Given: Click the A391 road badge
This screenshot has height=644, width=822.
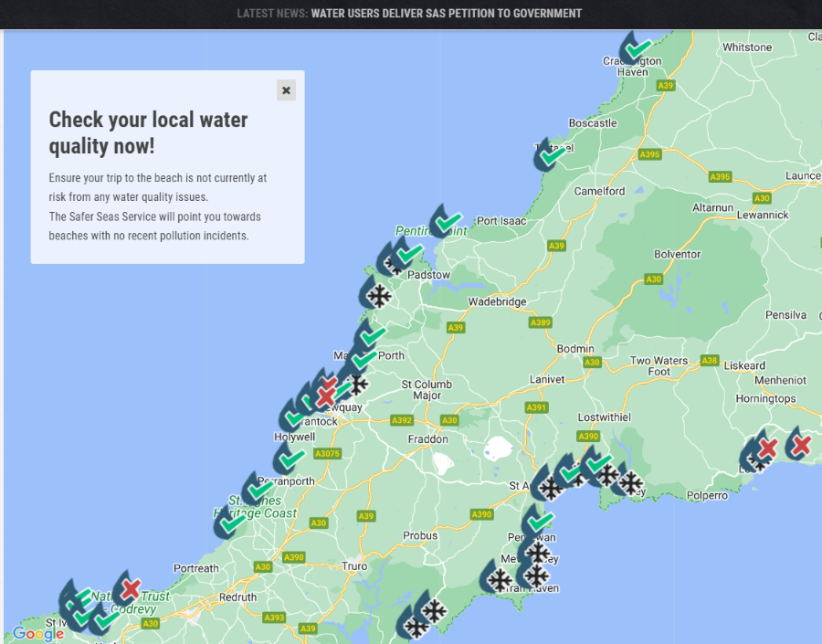Looking at the screenshot, I should tap(536, 407).
